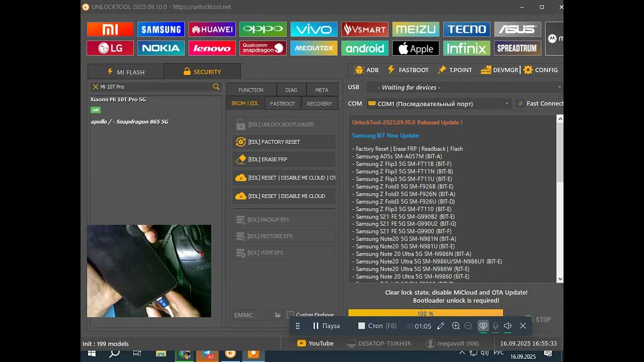Select the Apple brand tile
This screenshot has width=644, height=362.
tap(416, 48)
